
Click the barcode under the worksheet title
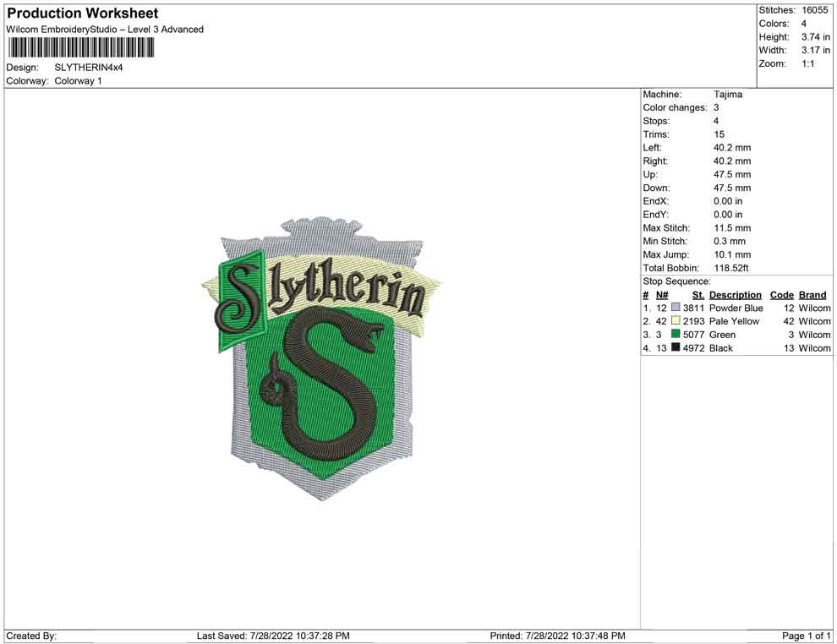click(80, 47)
